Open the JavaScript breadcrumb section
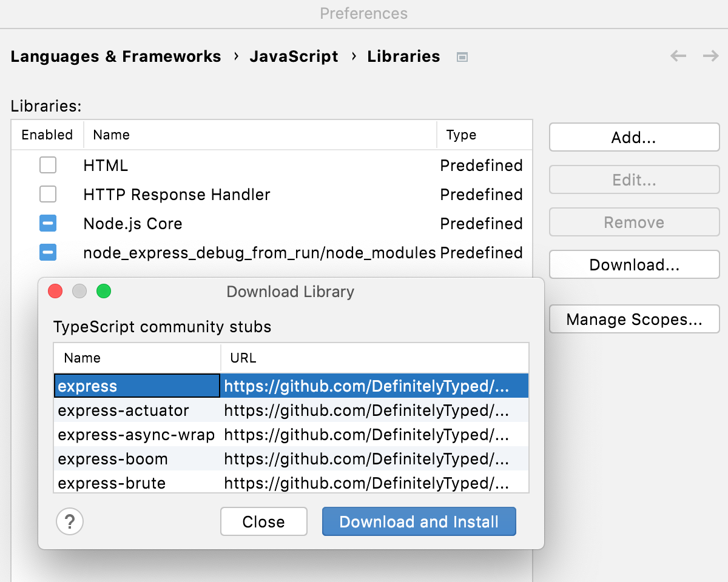This screenshot has height=582, width=728. click(x=294, y=56)
